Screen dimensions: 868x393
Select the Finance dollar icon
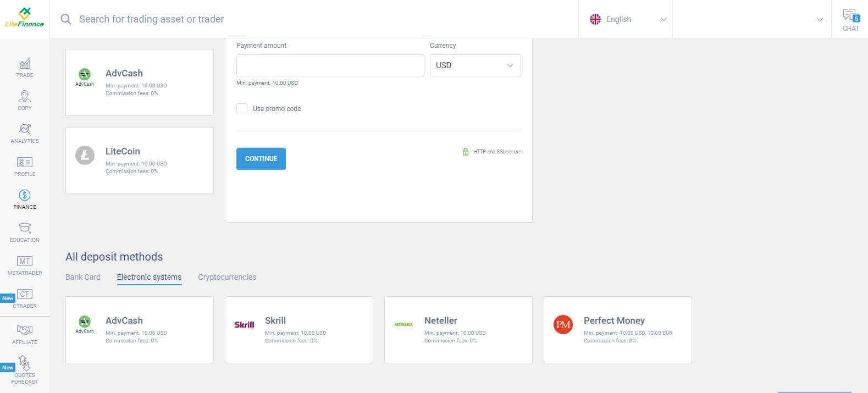tap(25, 196)
